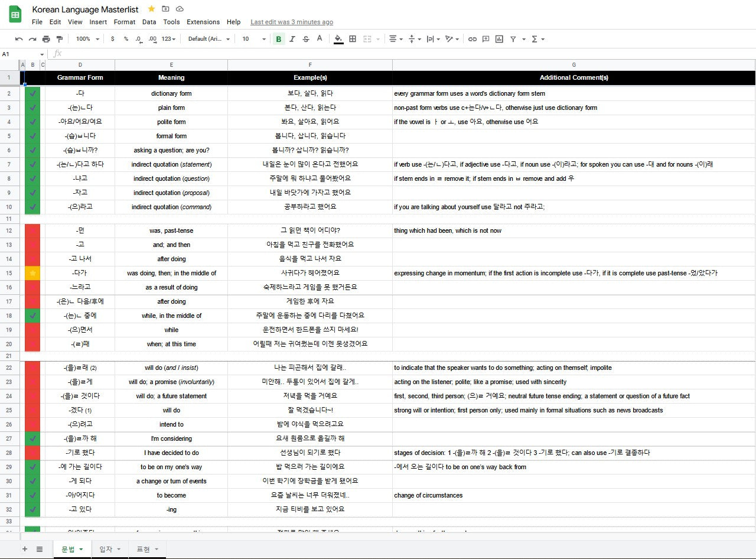The height and width of the screenshot is (559, 756).
Task: Insert a chart
Action: click(x=498, y=38)
